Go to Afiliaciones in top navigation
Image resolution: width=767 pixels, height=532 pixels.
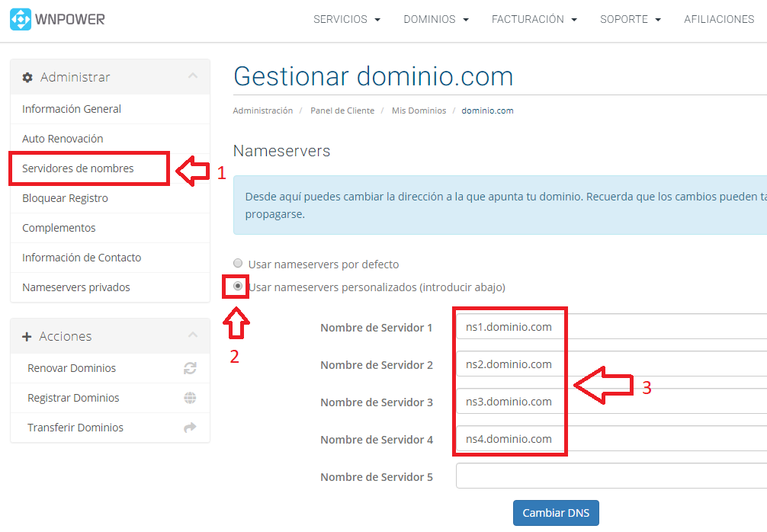tap(718, 19)
